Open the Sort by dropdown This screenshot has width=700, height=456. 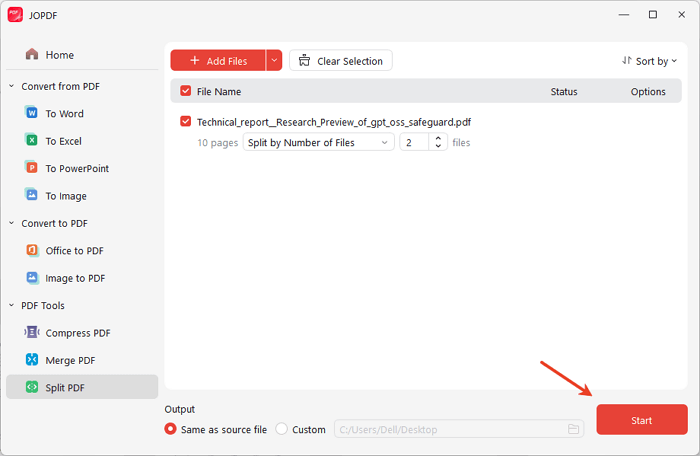[x=650, y=61]
